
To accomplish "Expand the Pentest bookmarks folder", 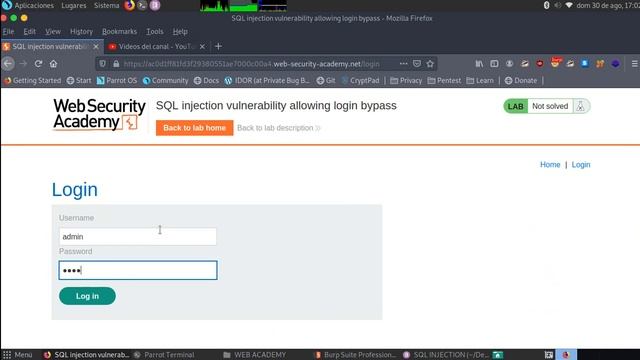I will (x=444, y=81).
